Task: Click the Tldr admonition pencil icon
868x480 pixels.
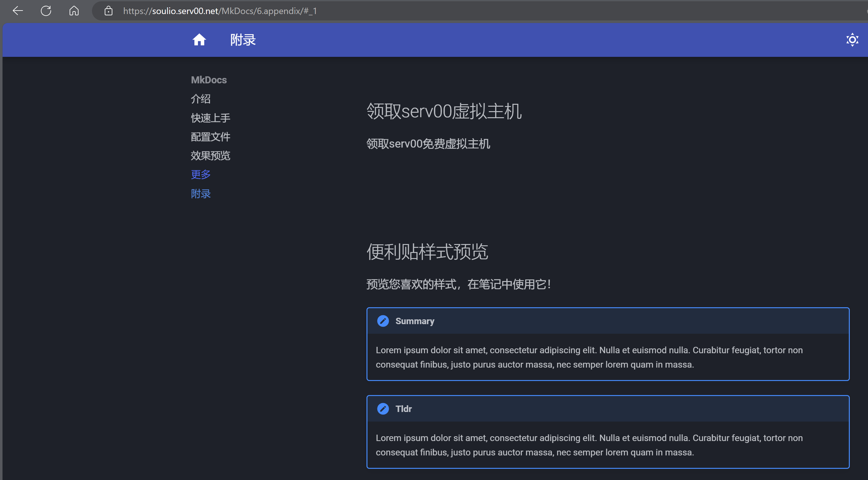Action: point(383,408)
